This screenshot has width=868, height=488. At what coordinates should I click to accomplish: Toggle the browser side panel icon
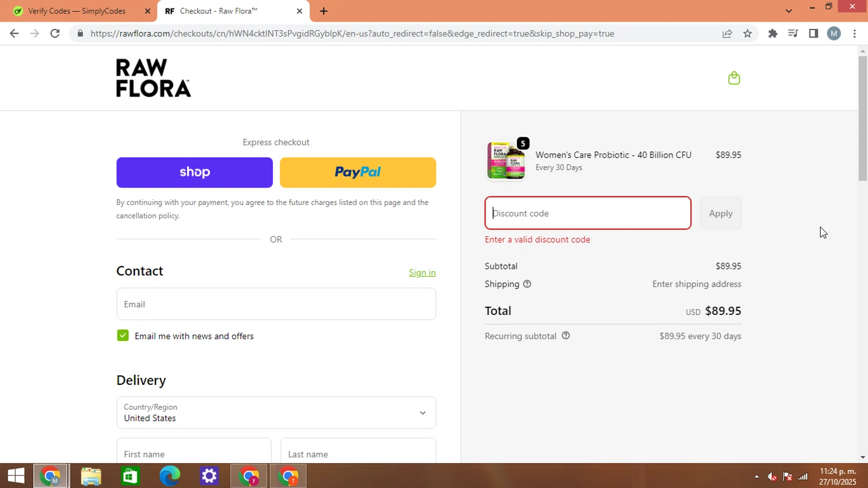click(814, 34)
